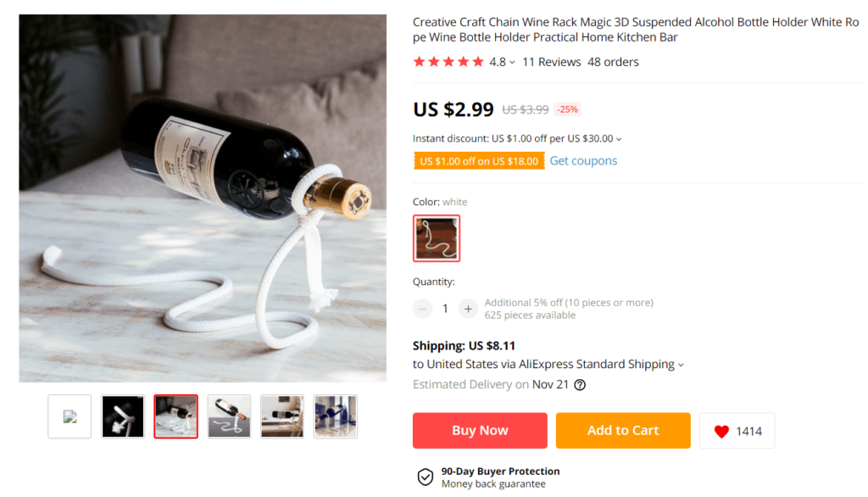Screen dimensions: 868x497
Task: Select the black background bottle thumbnail
Action: [123, 416]
